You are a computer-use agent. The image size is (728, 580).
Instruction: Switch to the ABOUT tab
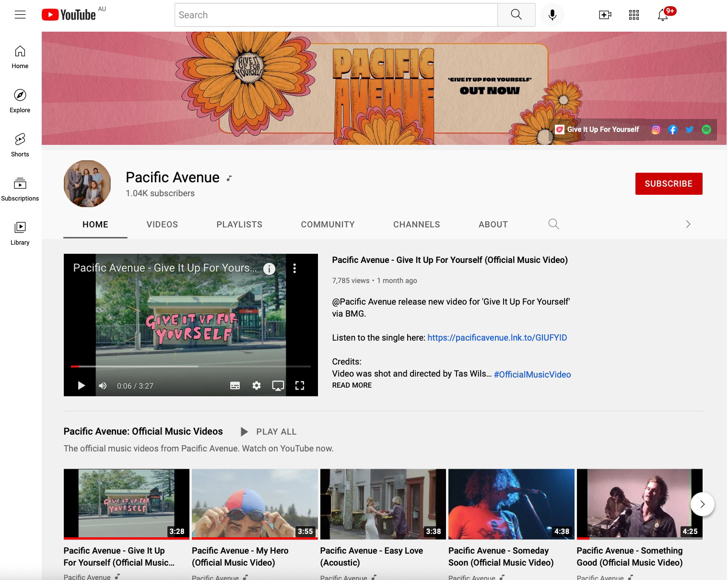click(x=493, y=225)
